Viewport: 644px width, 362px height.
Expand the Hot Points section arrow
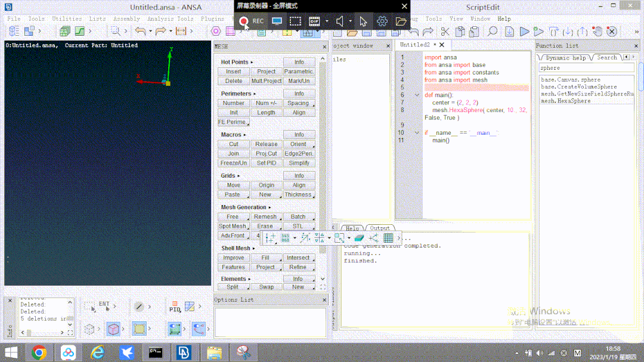252,62
